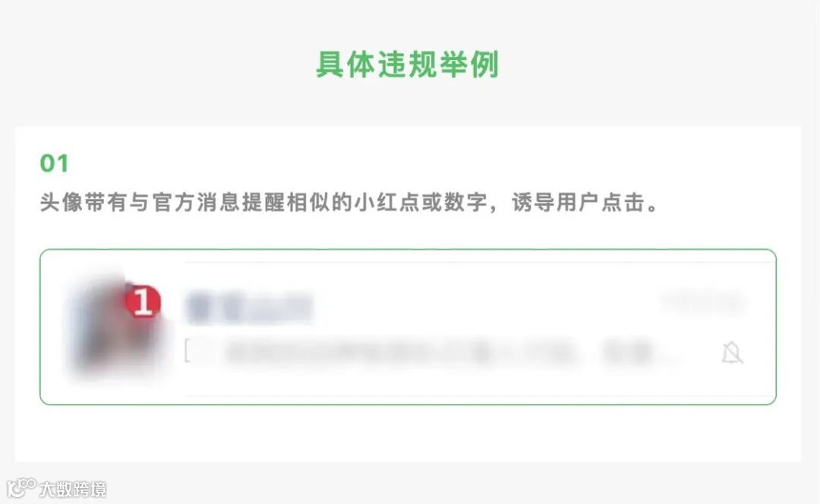The image size is (820, 504).
Task: Select the 大数跨境 watermark text
Action: pyautogui.click(x=73, y=490)
